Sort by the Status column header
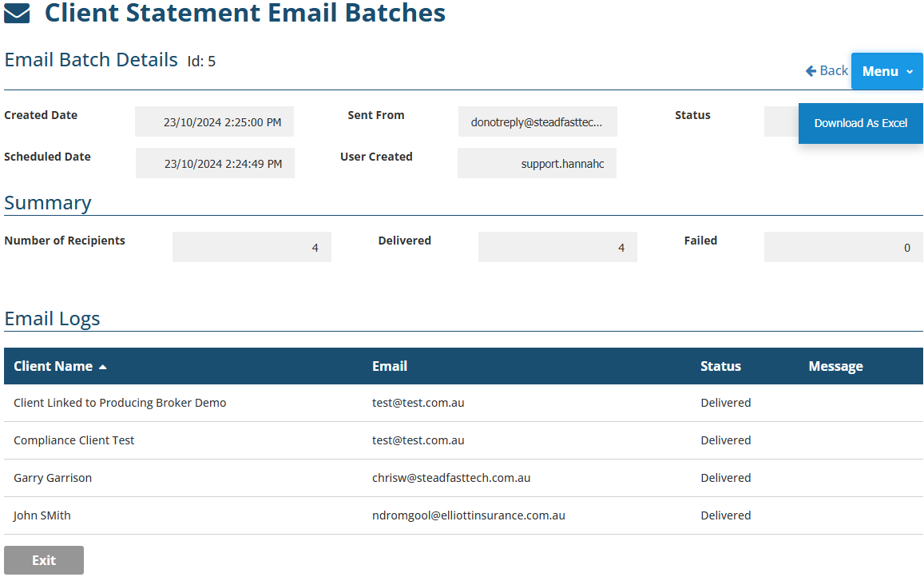The width and height of the screenshot is (924, 581). [x=720, y=366]
